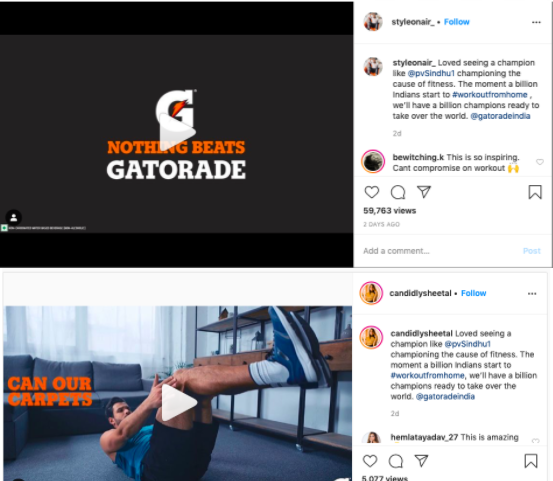Share the candidlysheetal post via paper plane
This screenshot has width=553, height=481.
click(x=421, y=461)
